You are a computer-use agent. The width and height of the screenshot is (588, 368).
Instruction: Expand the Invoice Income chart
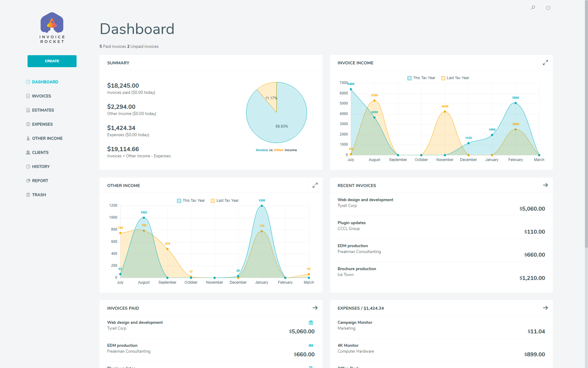(545, 63)
